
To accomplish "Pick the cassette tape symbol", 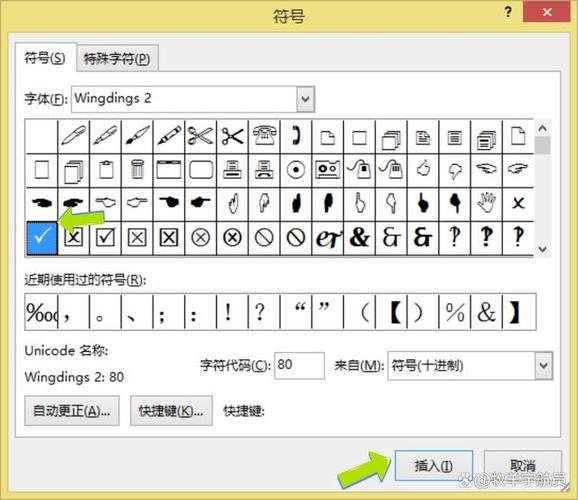I will point(328,170).
